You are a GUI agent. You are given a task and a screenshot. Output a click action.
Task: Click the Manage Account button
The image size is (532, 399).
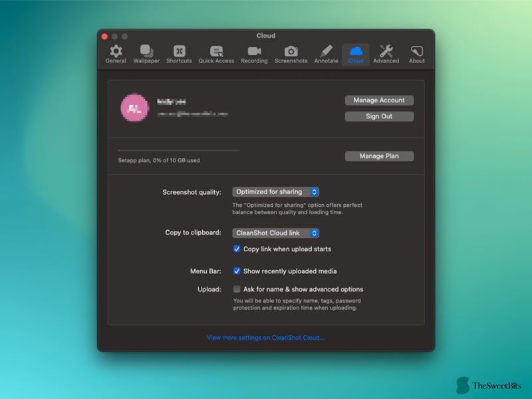coord(379,100)
